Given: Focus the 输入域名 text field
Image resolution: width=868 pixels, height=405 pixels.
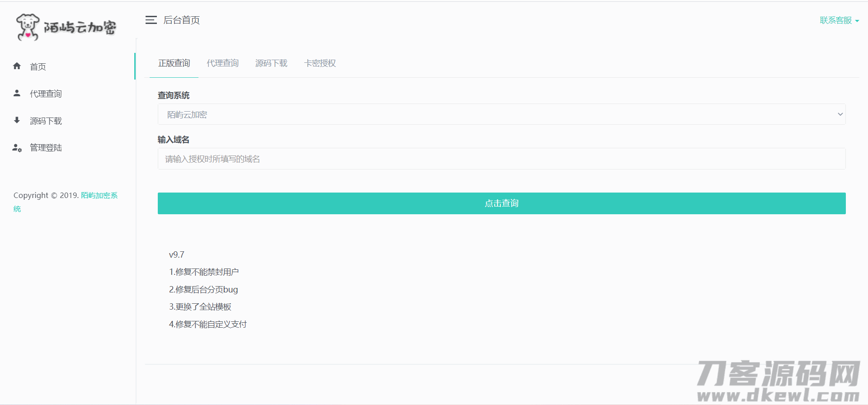Looking at the screenshot, I should pyautogui.click(x=501, y=159).
